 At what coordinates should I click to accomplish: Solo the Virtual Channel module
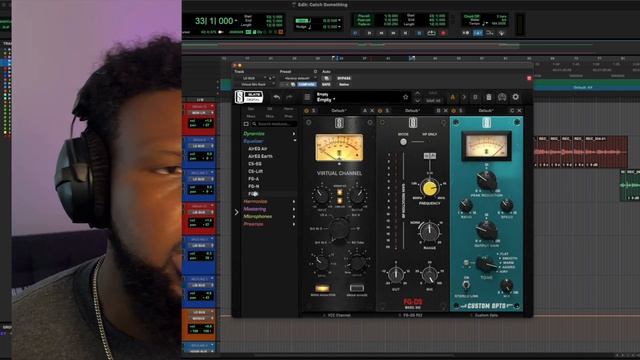tap(313, 111)
